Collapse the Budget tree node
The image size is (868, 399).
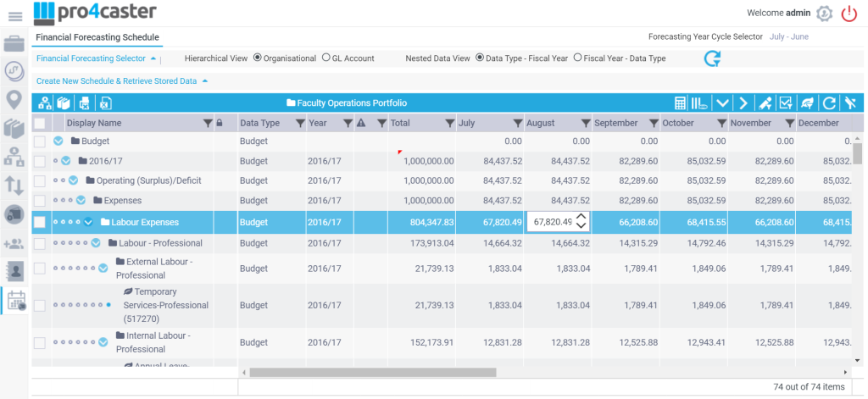pos(58,141)
